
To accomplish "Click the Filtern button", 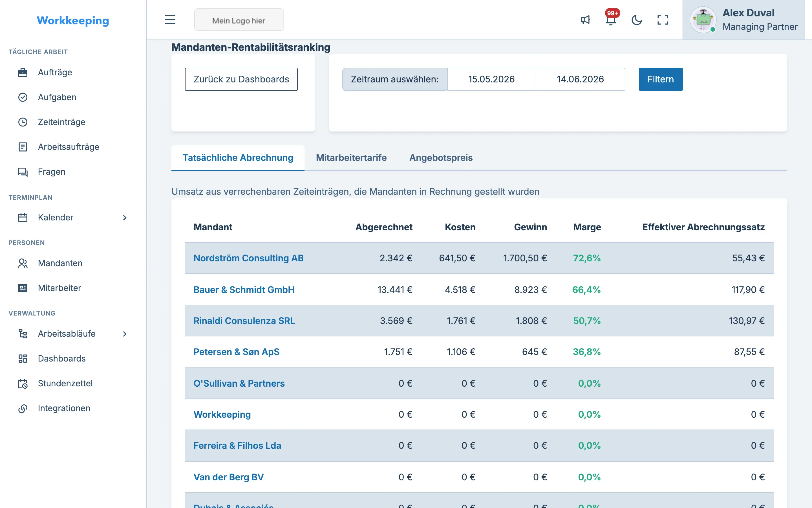I will [660, 79].
